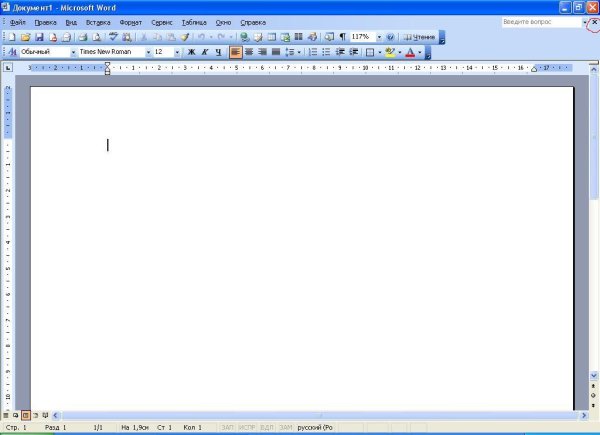600x435 pixels.
Task: Select align right paragraph button
Action: tap(262, 52)
